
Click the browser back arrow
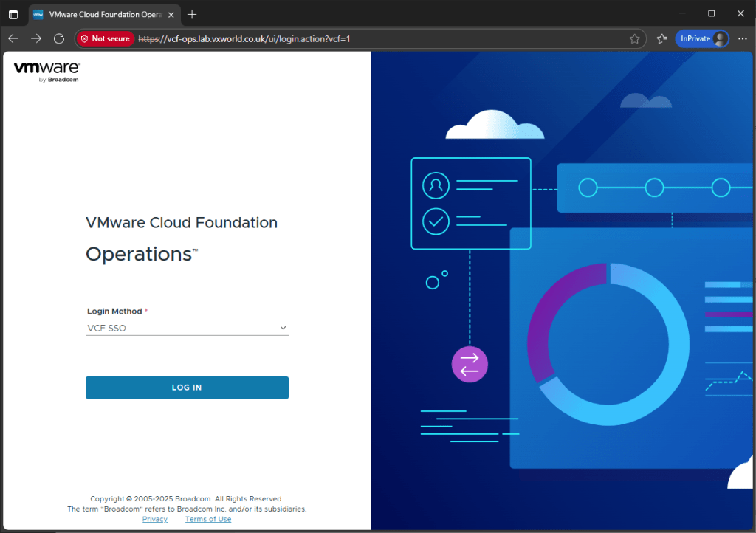[x=13, y=38]
